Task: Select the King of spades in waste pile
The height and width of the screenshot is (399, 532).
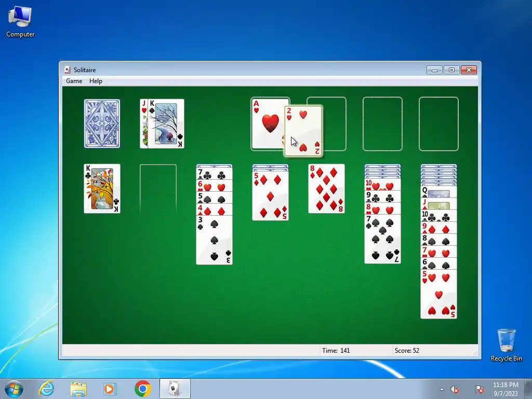Action: [x=166, y=124]
